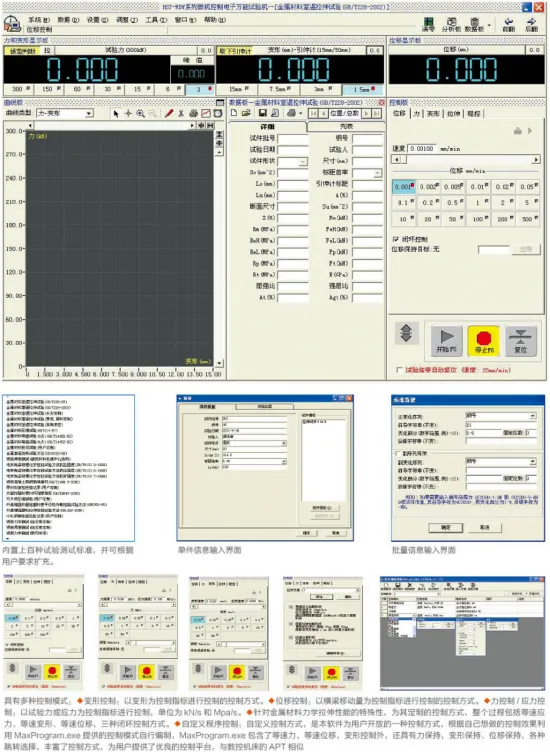The image size is (550, 755).
Task: Click the 试验人 input field
Action: (x=367, y=150)
